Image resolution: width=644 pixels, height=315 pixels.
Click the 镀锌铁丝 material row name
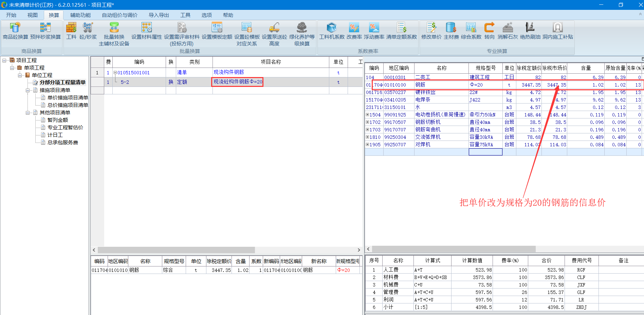tap(425, 92)
